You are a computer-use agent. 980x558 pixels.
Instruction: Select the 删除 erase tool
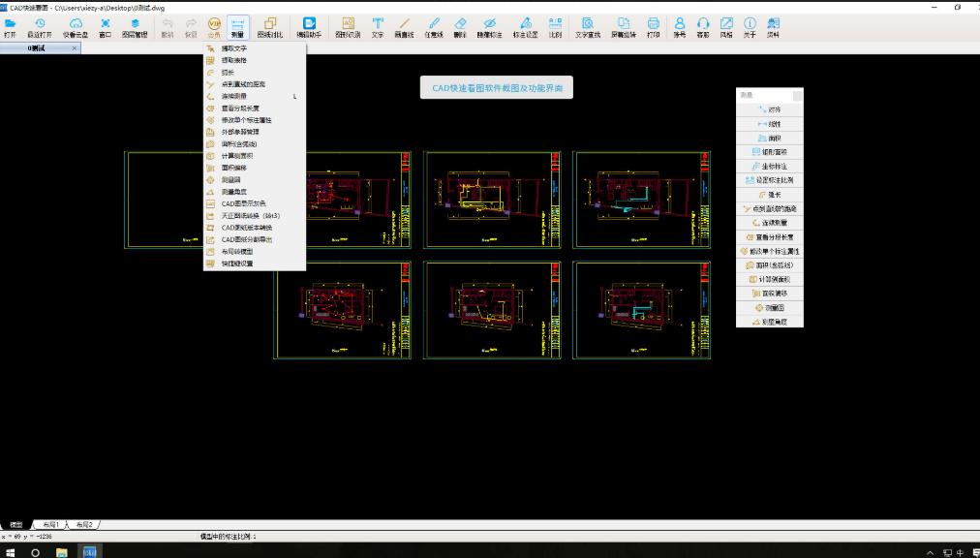[461, 26]
